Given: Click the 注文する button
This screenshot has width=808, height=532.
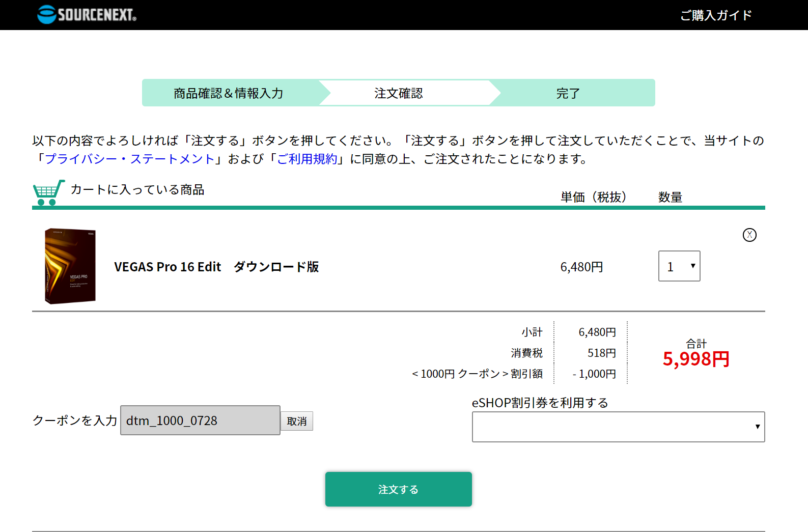Looking at the screenshot, I should click(399, 489).
